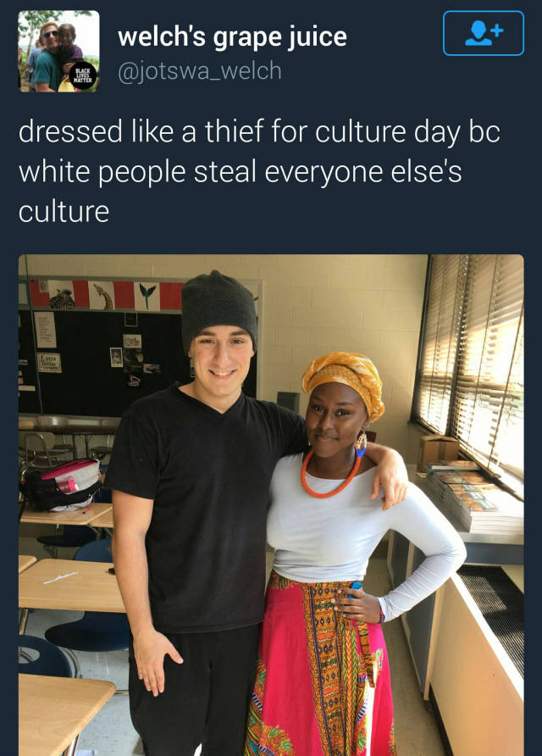
Task: Tap the pink patterned skirt in photo
Action: coord(320,664)
